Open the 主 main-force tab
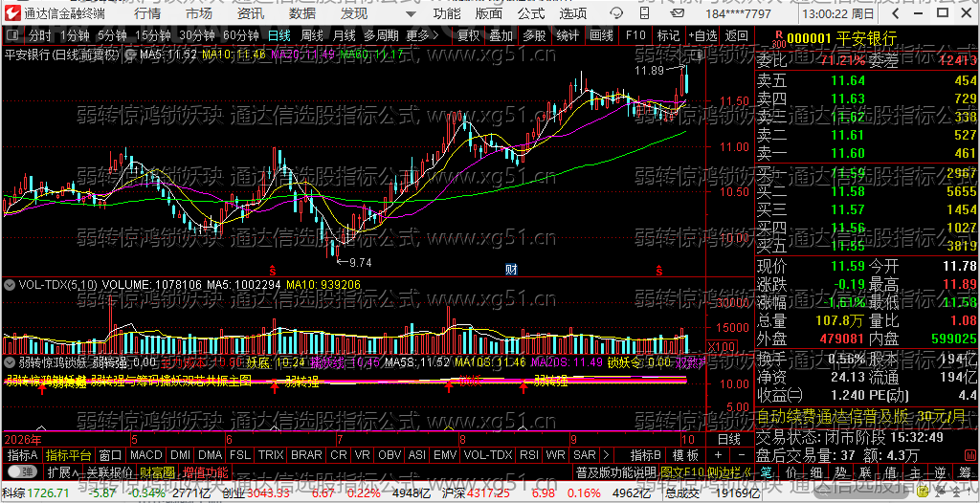Screen dimensions: 980x503 [915, 470]
